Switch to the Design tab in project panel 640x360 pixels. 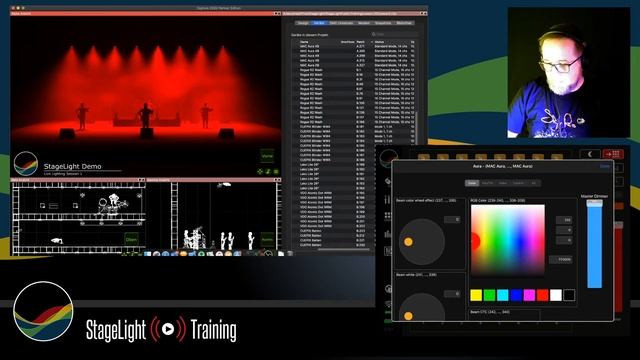(x=303, y=23)
